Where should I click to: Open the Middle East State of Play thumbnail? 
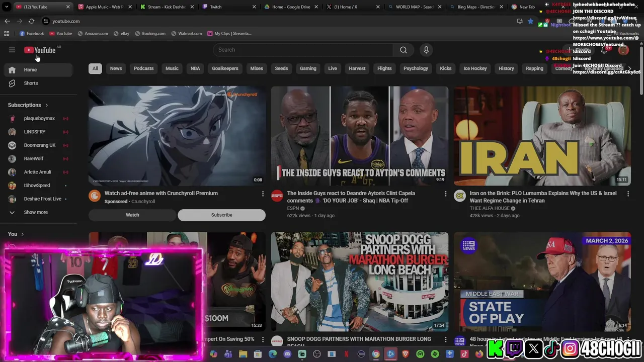[x=542, y=281]
